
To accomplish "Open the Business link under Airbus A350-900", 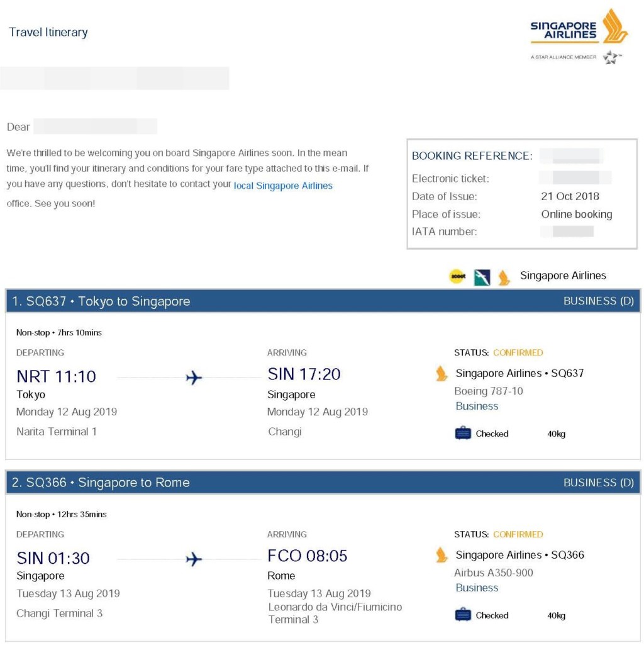I will (477, 588).
